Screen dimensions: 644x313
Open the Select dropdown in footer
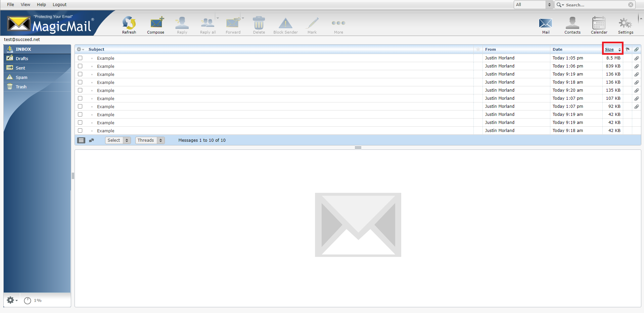coord(118,140)
